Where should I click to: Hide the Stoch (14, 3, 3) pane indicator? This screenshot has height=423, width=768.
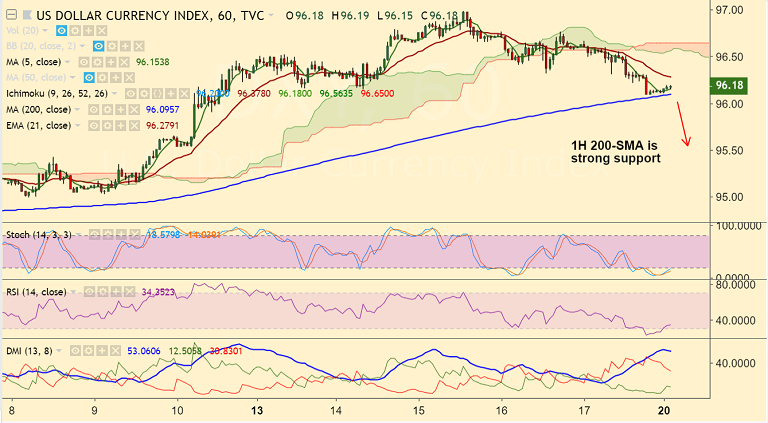pos(94,235)
